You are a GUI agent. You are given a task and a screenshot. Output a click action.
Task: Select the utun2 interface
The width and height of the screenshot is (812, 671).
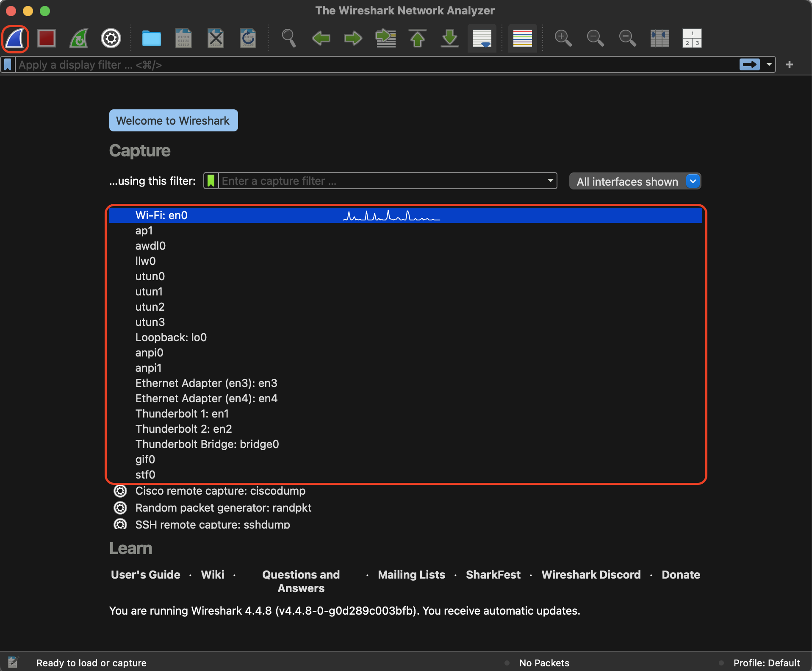point(406,307)
